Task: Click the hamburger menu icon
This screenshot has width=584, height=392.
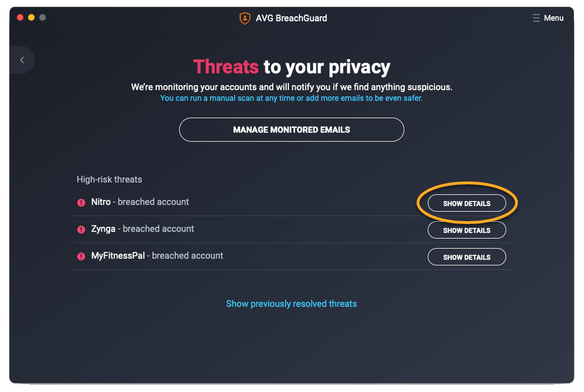Action: 536,18
